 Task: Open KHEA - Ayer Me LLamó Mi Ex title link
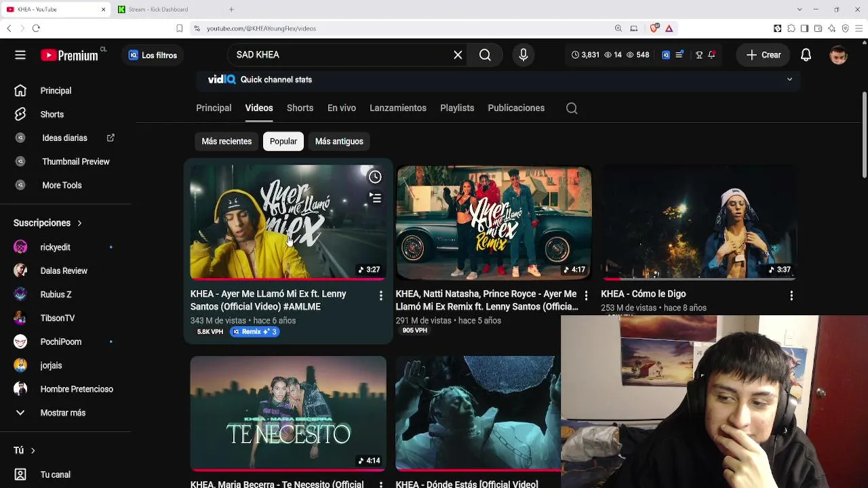(269, 300)
